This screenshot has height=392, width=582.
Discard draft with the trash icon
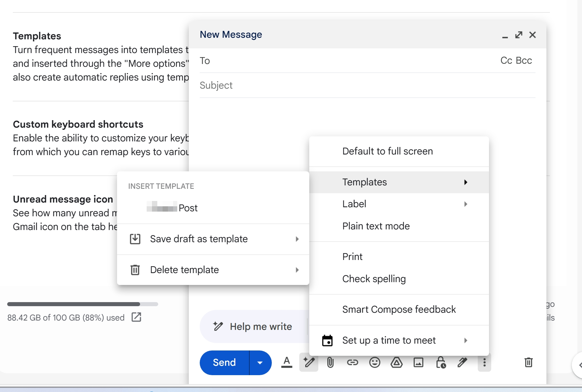click(528, 362)
